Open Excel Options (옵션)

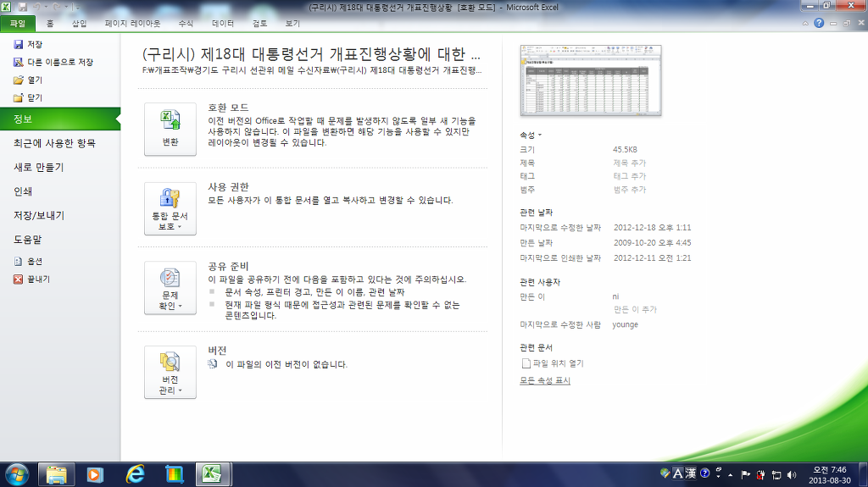point(28,261)
